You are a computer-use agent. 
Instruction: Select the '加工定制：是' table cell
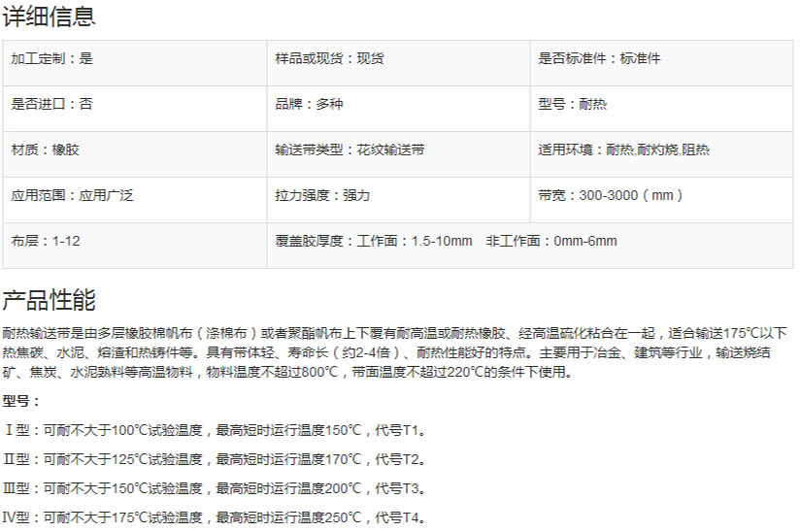135,63
